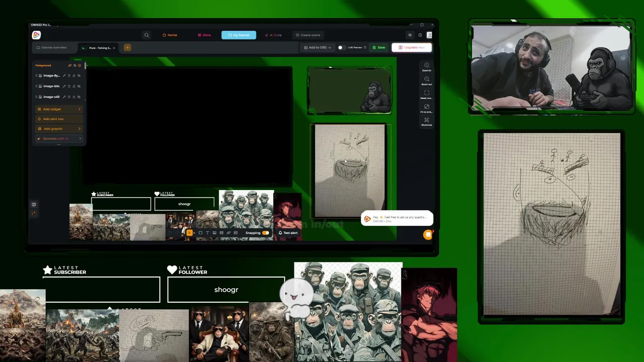This screenshot has height=362, width=644.
Task: Reset zoom of the canvas
Action: pyautogui.click(x=427, y=94)
